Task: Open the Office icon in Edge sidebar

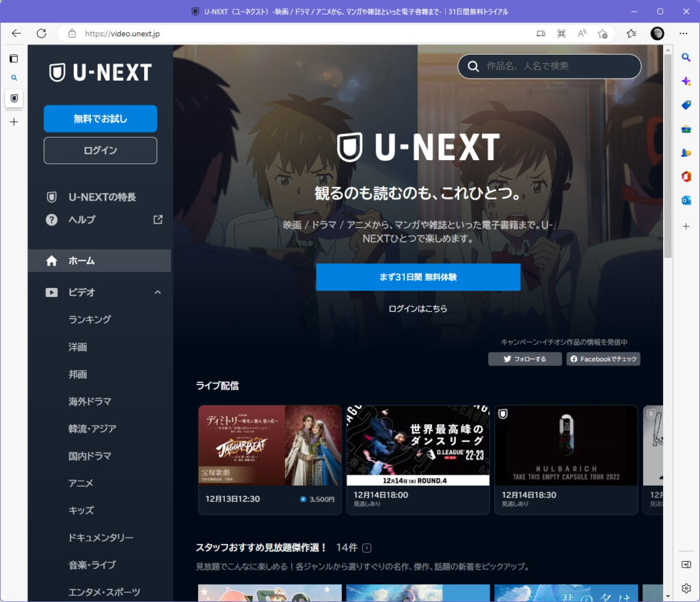Action: click(x=686, y=176)
